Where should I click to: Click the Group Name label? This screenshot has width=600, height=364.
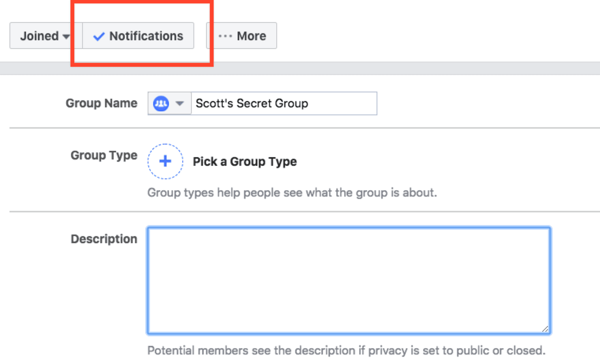(x=101, y=103)
